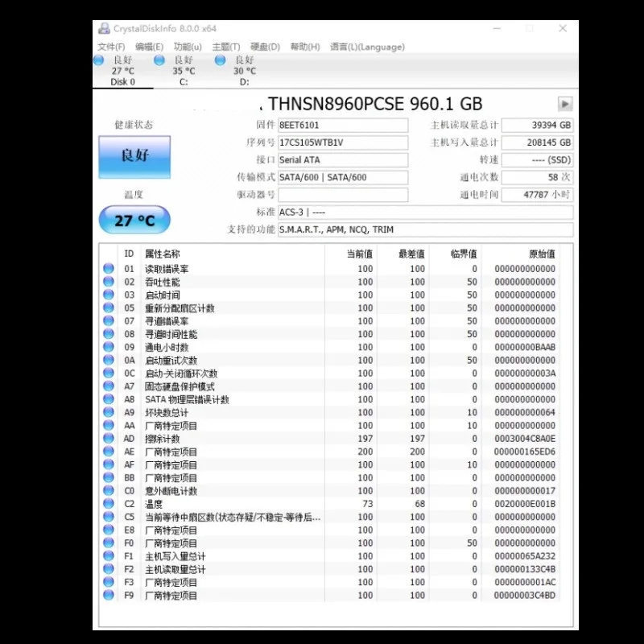Click status icon of row A8 SATA 物理层错误计数
This screenshot has width=644, height=644.
coord(109,399)
